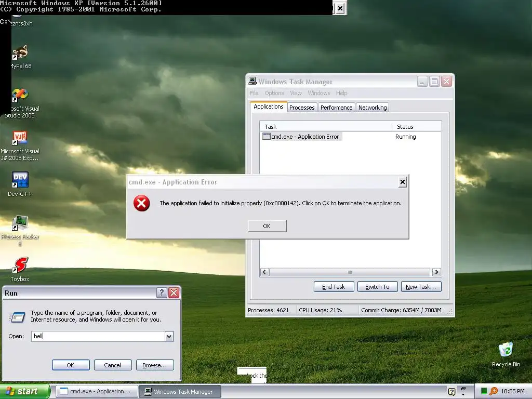Click the 10:55 PM taskbar clock
The image size is (532, 399).
(x=513, y=391)
